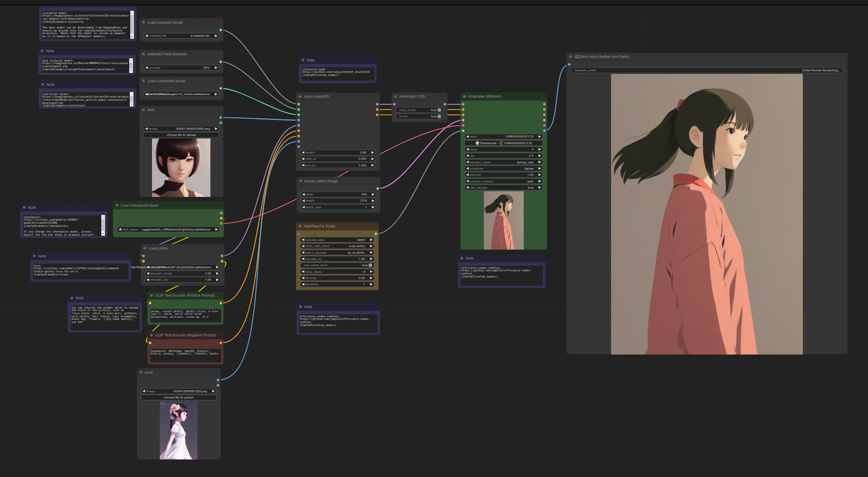Collapse the Load Checkpoint Base node via its title dot
The width and height of the screenshot is (868, 477).
coord(117,205)
